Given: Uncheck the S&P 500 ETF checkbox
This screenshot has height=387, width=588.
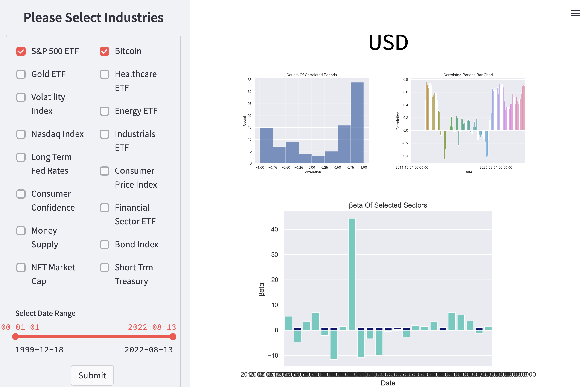Looking at the screenshot, I should [21, 51].
